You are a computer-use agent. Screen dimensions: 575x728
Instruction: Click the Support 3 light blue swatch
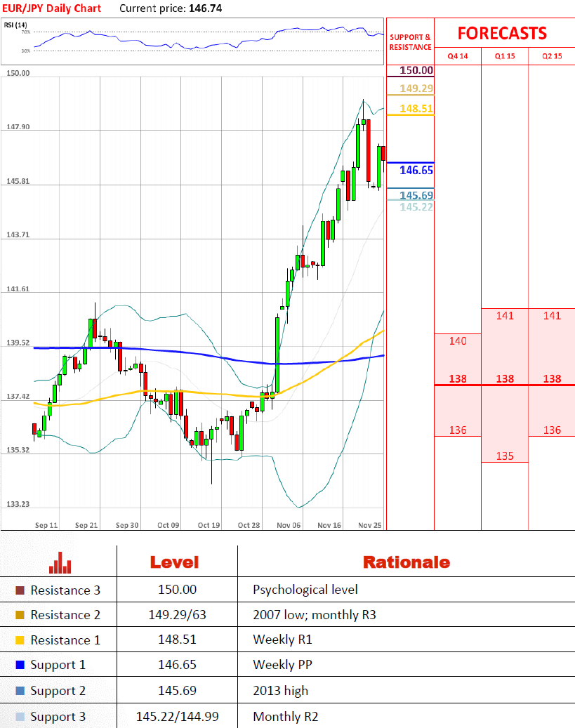(20, 716)
